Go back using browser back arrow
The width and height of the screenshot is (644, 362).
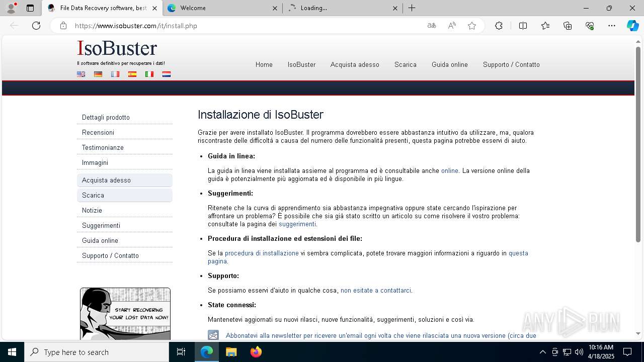[14, 26]
